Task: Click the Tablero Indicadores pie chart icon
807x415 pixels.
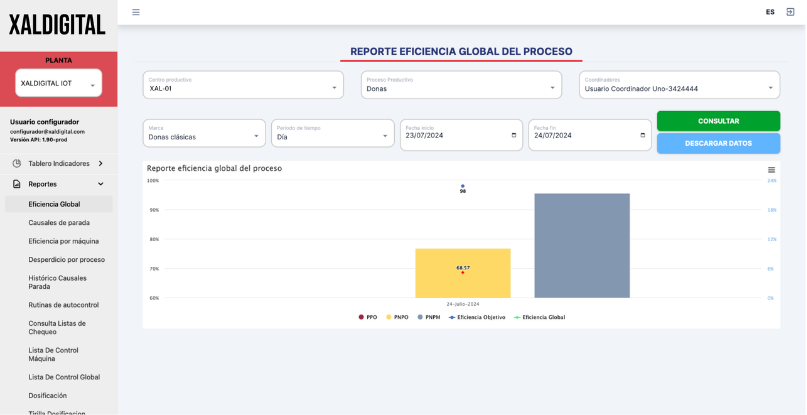Action: pos(16,163)
